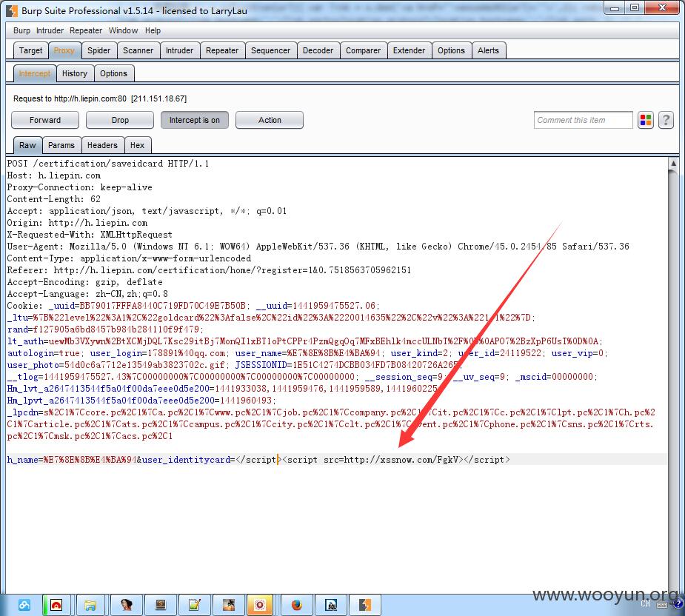Click the Forward button

45,120
